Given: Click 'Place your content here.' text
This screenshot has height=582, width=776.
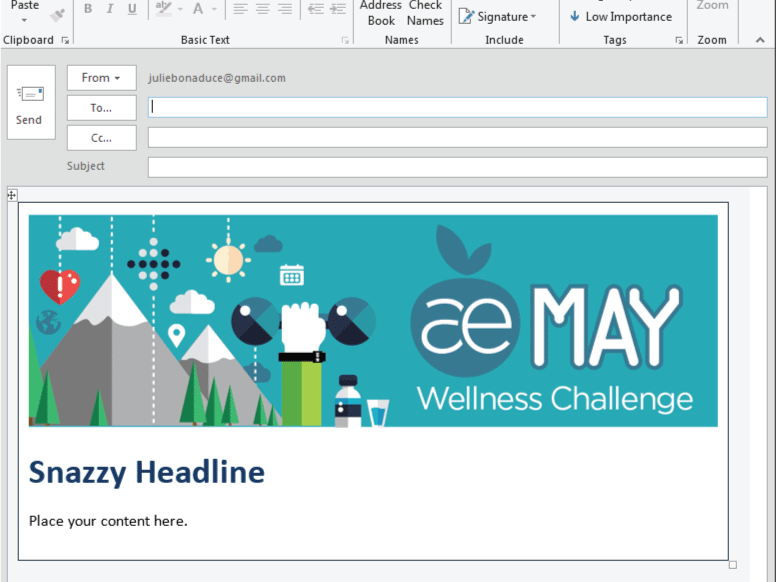Looking at the screenshot, I should point(108,521).
